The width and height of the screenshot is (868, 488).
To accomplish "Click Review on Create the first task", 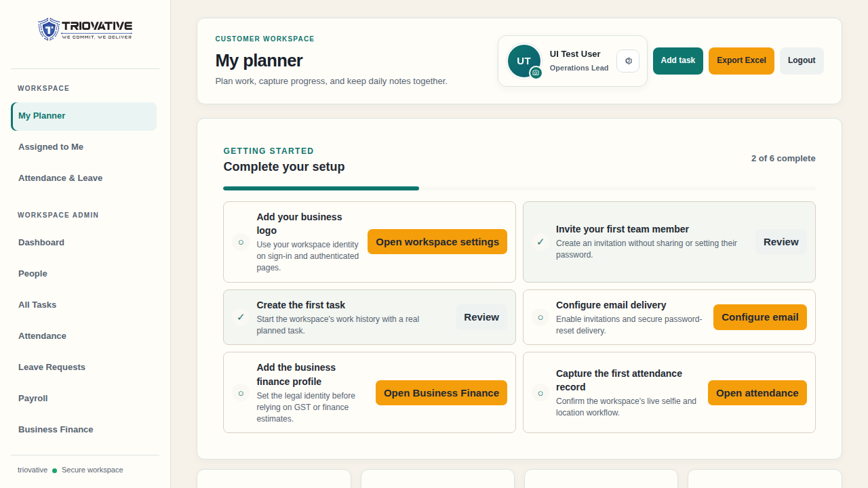I will [481, 317].
